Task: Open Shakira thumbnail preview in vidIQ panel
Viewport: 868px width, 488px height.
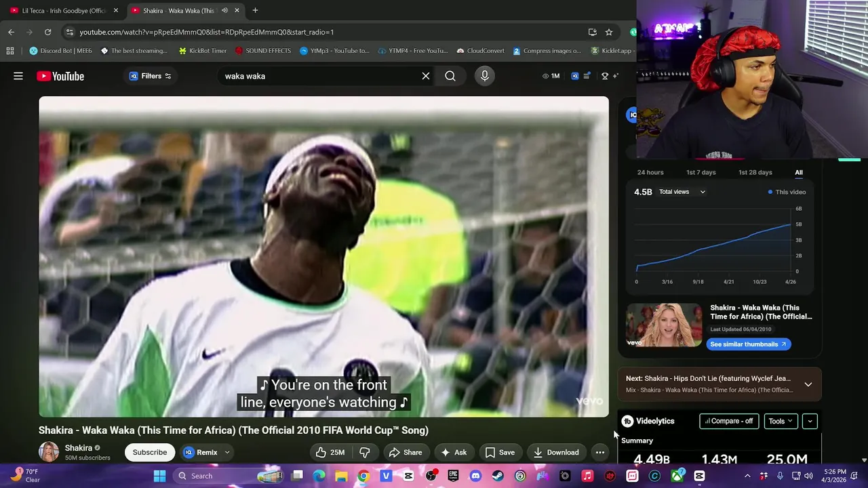Action: tap(664, 325)
